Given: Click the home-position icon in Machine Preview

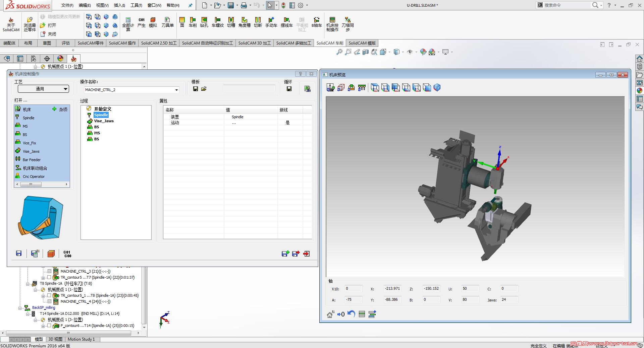Looking at the screenshot, I should 330,314.
